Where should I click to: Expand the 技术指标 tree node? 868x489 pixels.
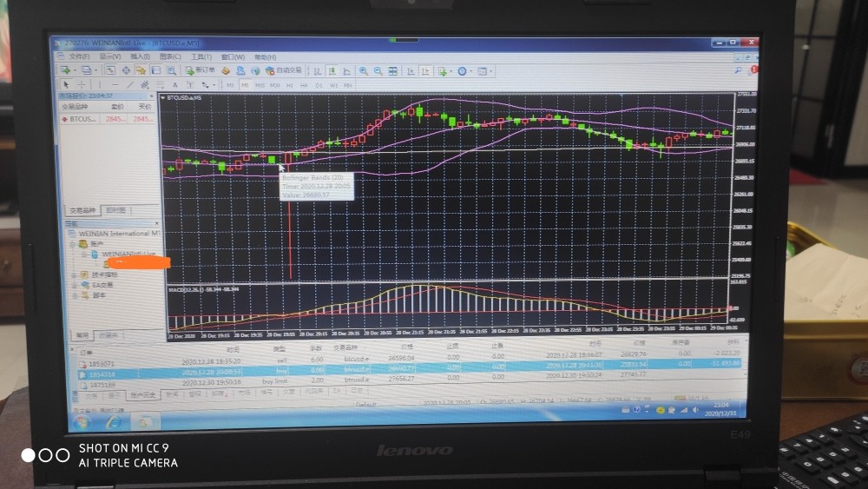tap(75, 274)
